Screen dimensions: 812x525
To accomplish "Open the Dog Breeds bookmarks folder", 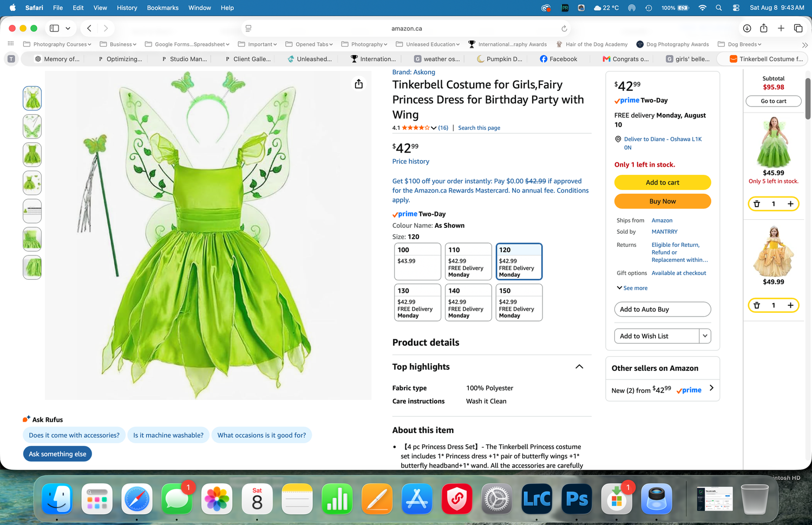I will click(739, 44).
